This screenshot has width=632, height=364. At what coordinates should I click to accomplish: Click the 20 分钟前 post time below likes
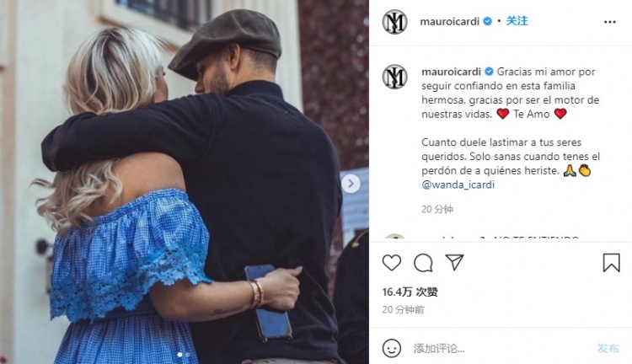click(x=403, y=309)
